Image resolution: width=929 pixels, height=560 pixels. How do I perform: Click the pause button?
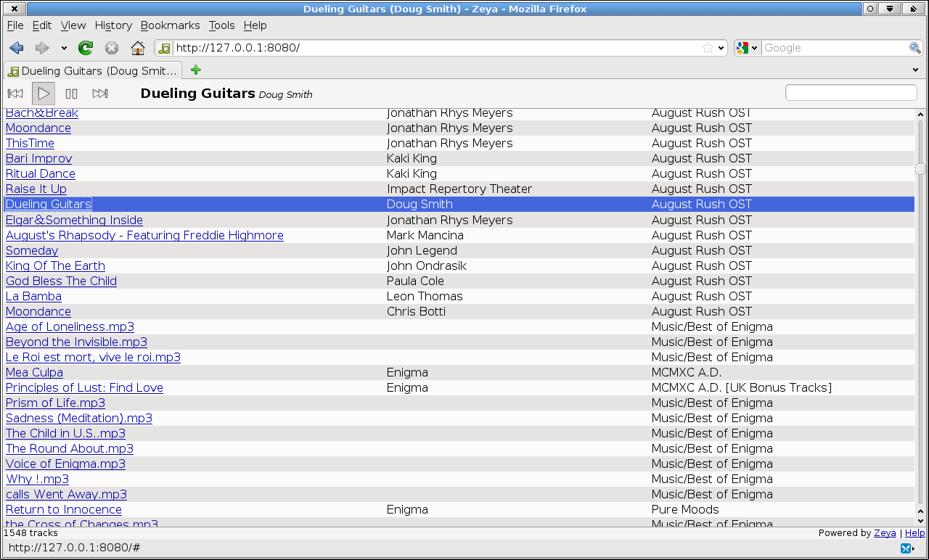click(x=72, y=94)
